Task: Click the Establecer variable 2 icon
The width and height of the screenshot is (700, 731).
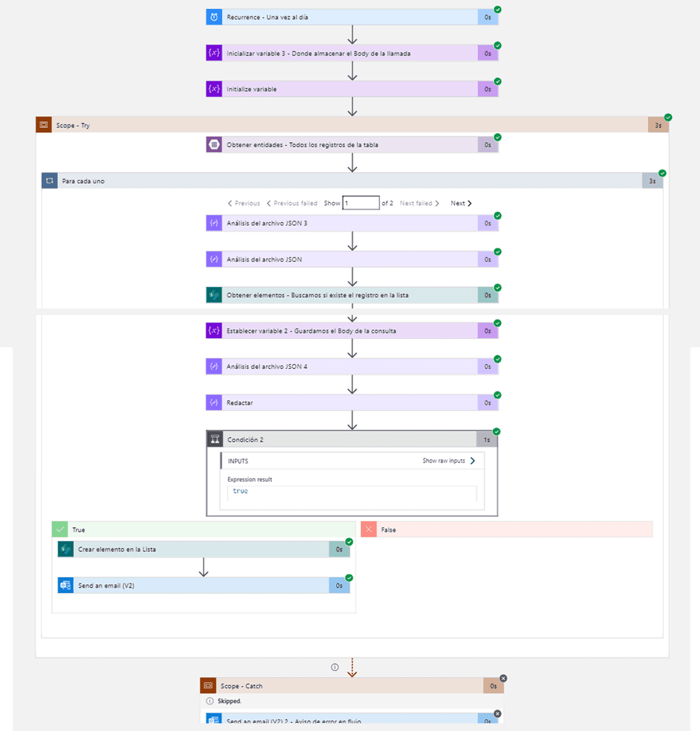Action: (x=214, y=331)
